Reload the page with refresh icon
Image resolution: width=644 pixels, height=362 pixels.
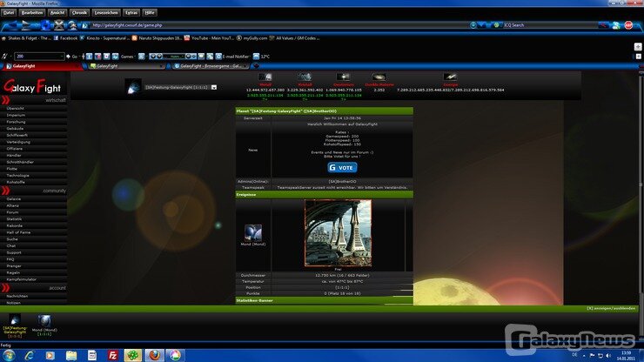pyautogui.click(x=45, y=25)
